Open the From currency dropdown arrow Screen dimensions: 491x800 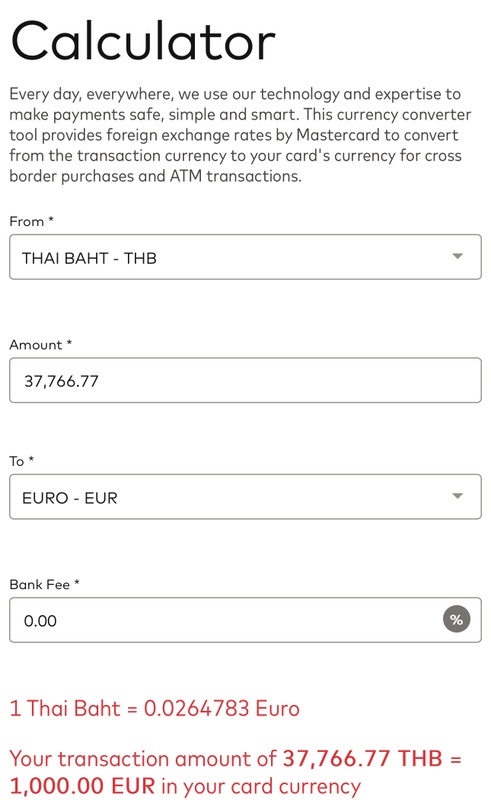[x=457, y=256]
